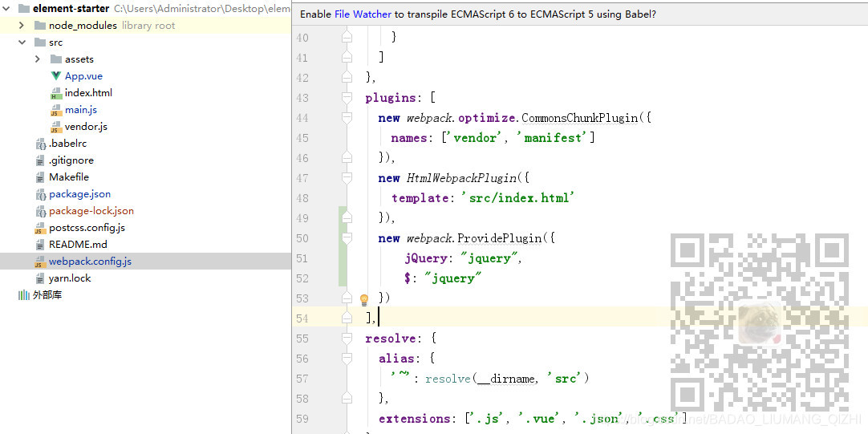Click the 'manifest' string on line 45
The width and height of the screenshot is (868, 434).
551,138
